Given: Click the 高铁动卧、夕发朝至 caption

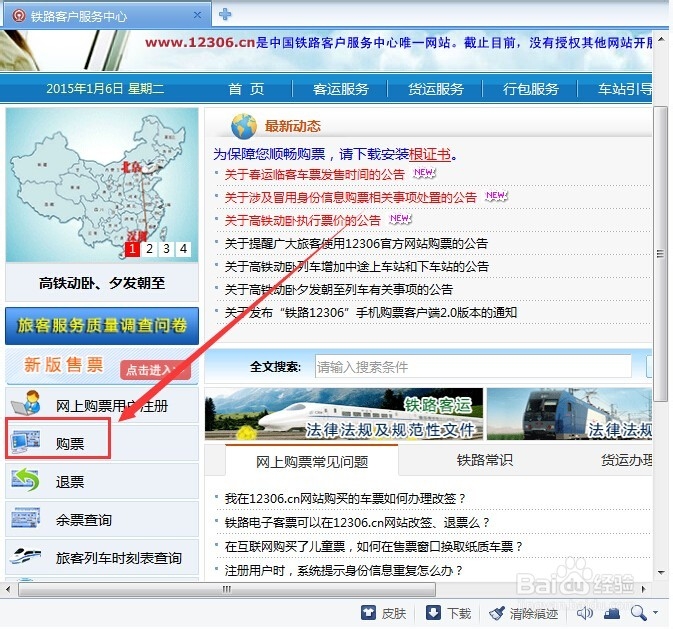Looking at the screenshot, I should (102, 283).
